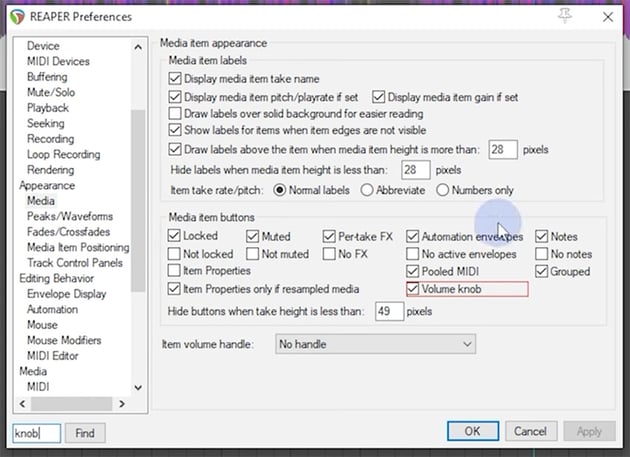
Task: Toggle Display media item gain if set
Action: [378, 97]
